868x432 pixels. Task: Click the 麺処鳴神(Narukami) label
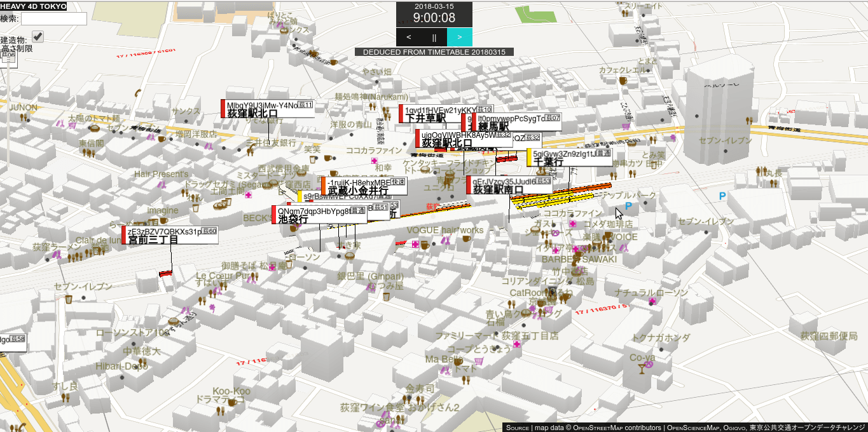coord(371,97)
